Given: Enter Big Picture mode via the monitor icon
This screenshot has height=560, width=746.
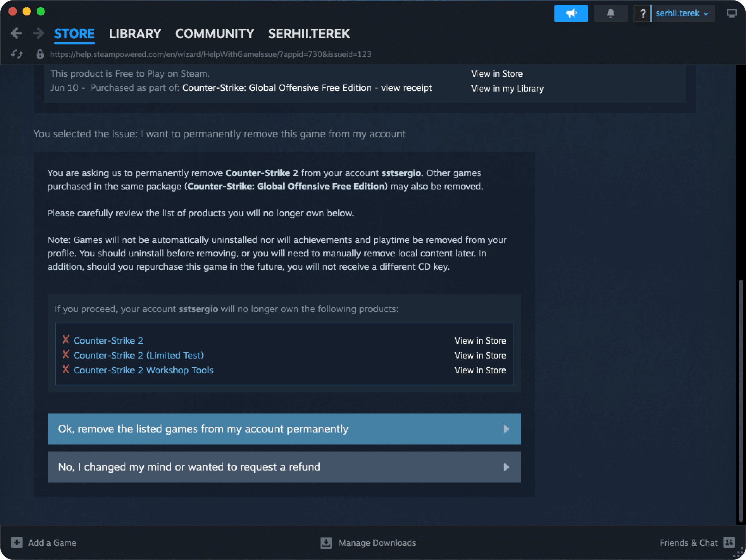Looking at the screenshot, I should coord(733,13).
